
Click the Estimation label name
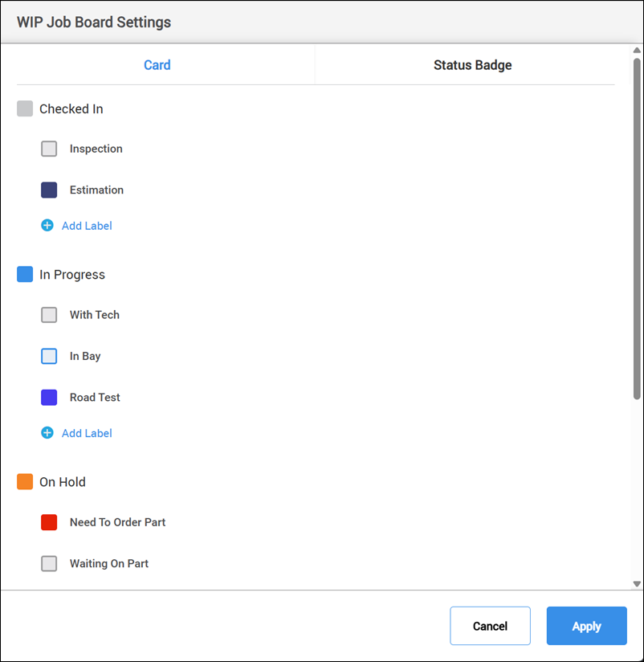tap(96, 190)
